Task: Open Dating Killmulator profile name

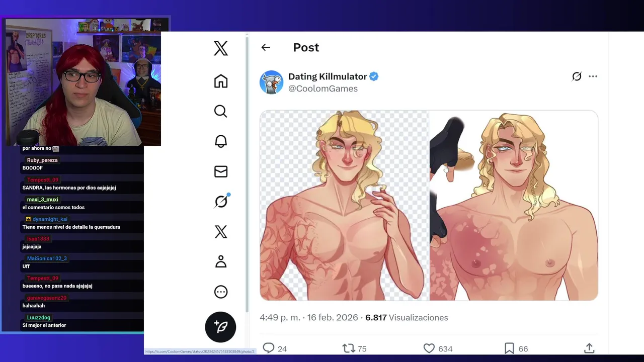Action: click(328, 76)
